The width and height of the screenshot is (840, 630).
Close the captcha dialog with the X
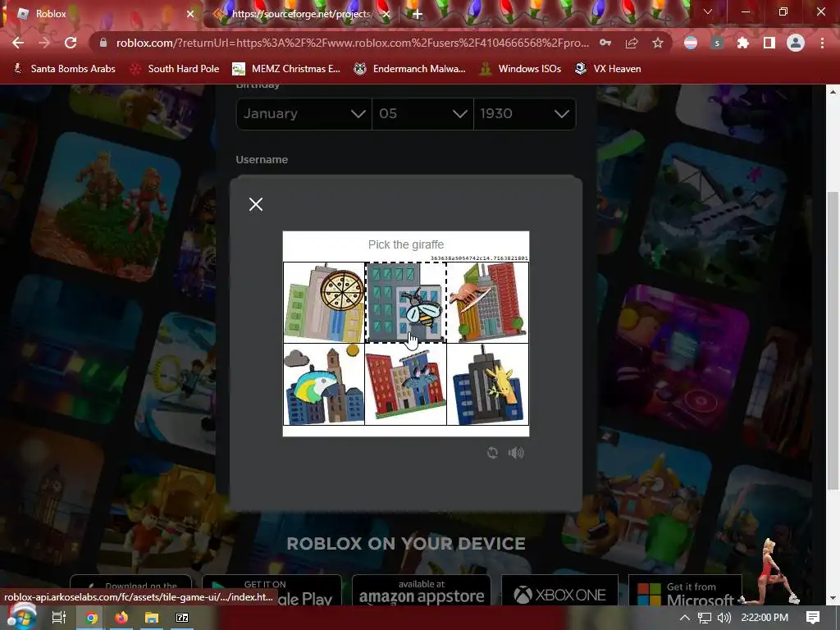256,204
